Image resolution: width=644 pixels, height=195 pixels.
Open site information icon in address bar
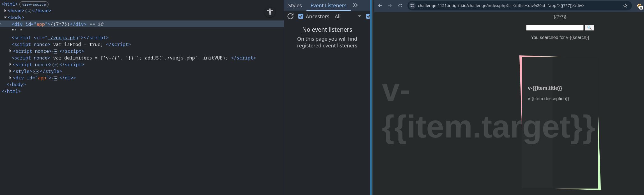coord(412,6)
